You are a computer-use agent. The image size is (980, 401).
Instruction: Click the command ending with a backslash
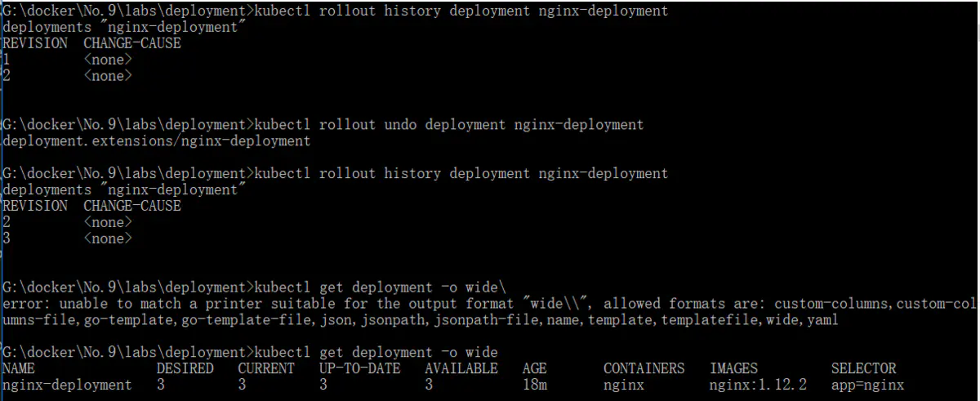[x=380, y=287]
